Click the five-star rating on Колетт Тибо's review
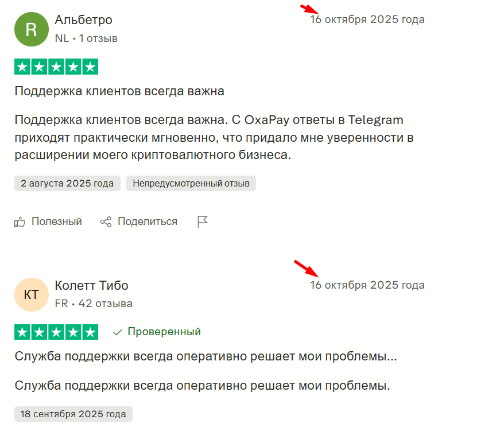This screenshot has width=504, height=431. click(56, 332)
